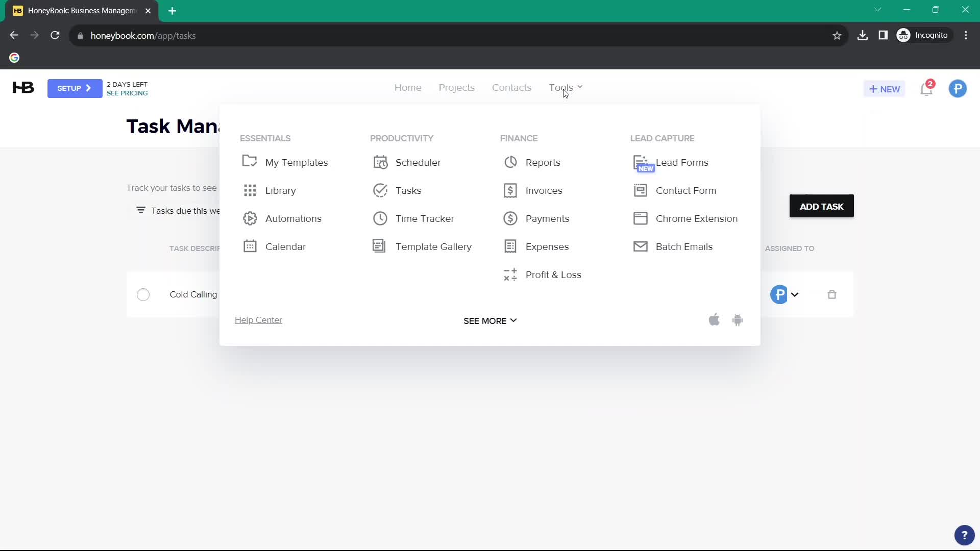
Task: Open the Lead Forms tool
Action: click(x=682, y=162)
